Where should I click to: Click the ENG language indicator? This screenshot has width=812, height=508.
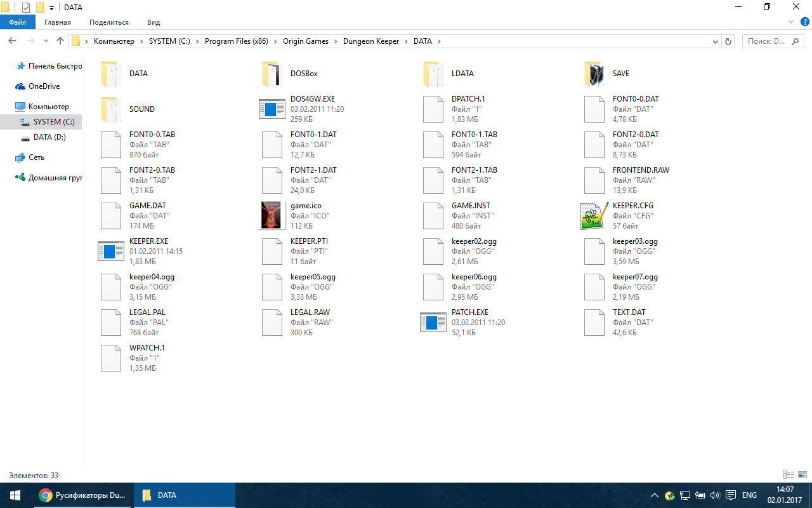(x=749, y=495)
